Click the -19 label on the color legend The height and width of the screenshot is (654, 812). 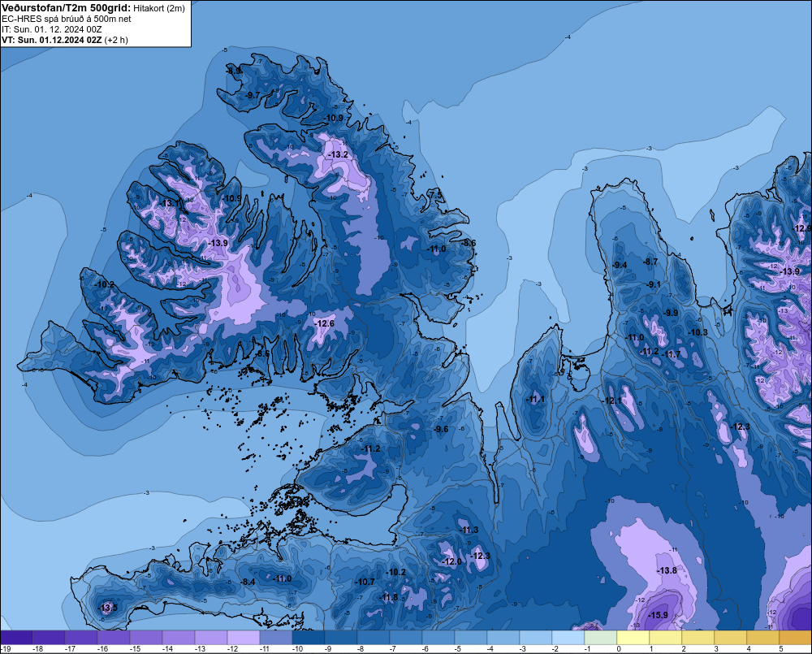(6, 649)
